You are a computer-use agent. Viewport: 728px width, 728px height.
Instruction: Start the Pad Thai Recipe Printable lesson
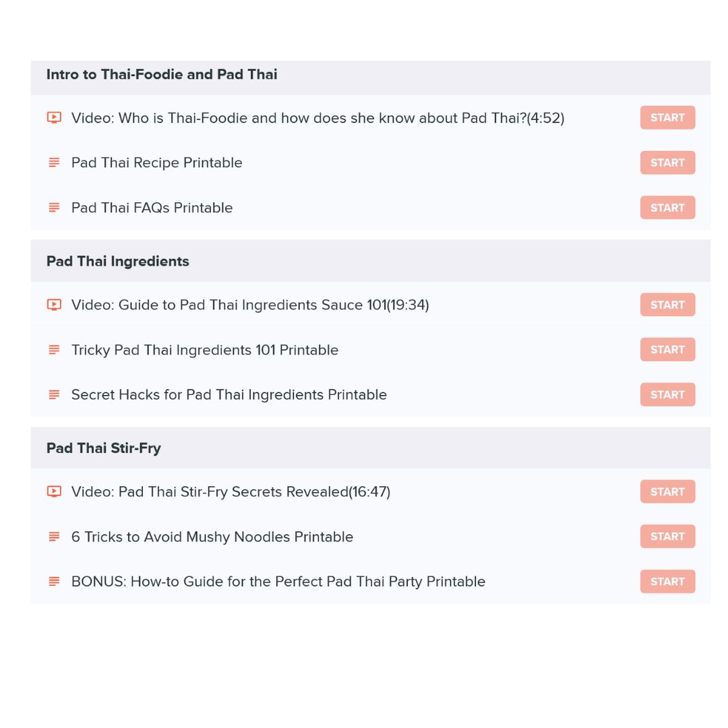667,162
